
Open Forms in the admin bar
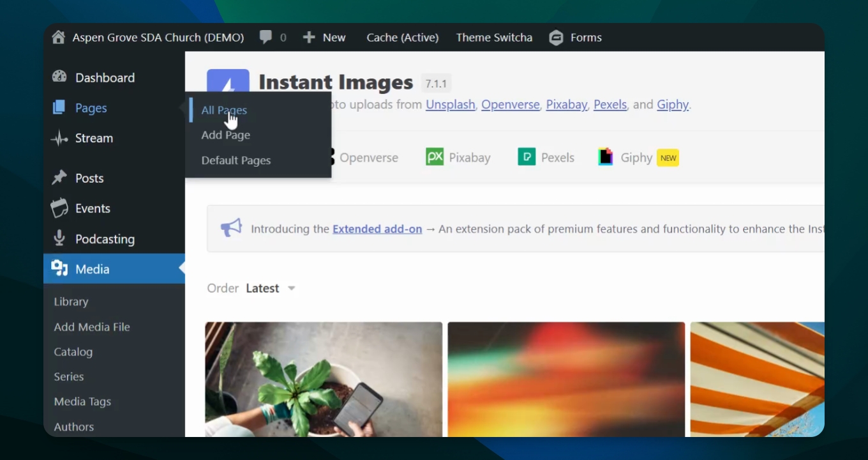click(x=586, y=38)
